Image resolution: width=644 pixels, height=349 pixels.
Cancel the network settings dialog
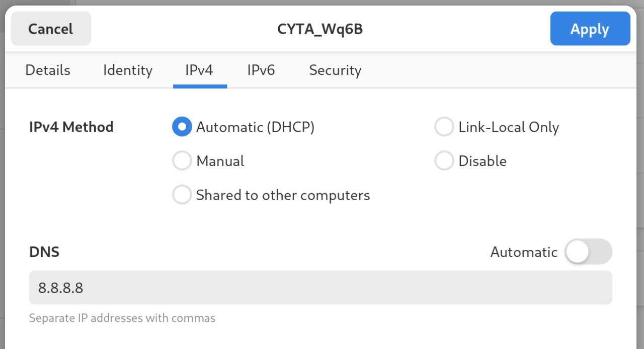point(51,29)
